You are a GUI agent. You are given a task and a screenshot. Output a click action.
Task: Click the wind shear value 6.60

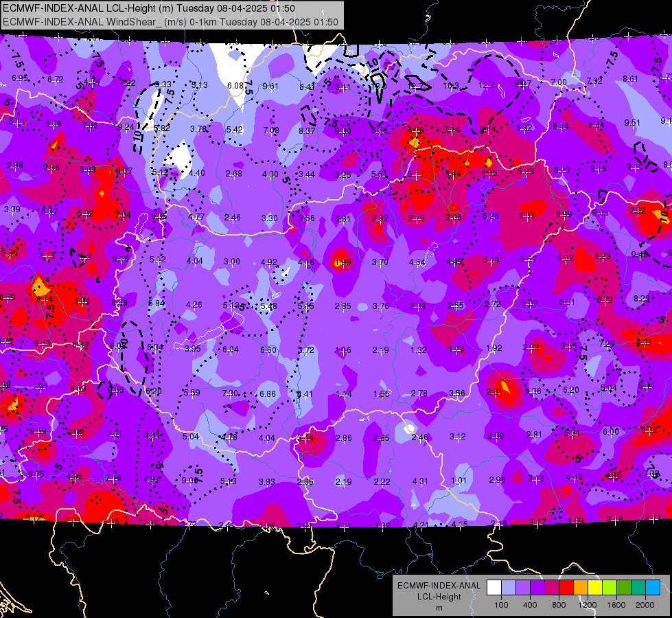pos(268,350)
